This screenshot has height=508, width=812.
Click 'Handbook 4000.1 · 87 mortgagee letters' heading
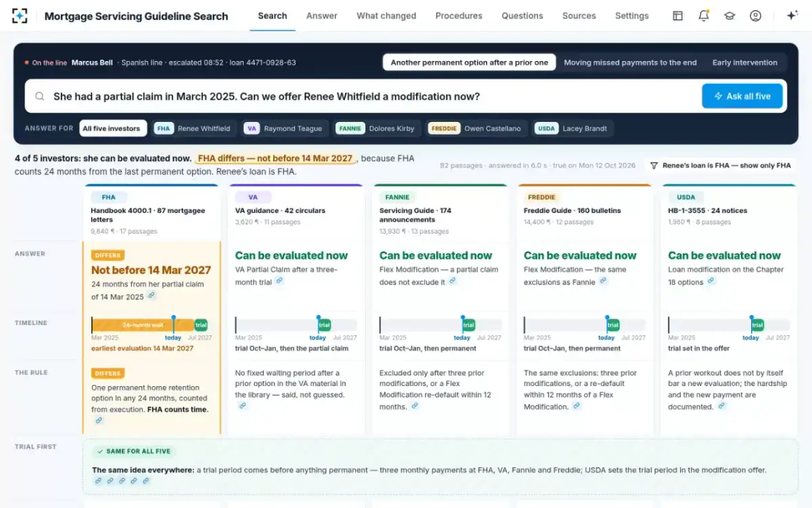tap(148, 215)
